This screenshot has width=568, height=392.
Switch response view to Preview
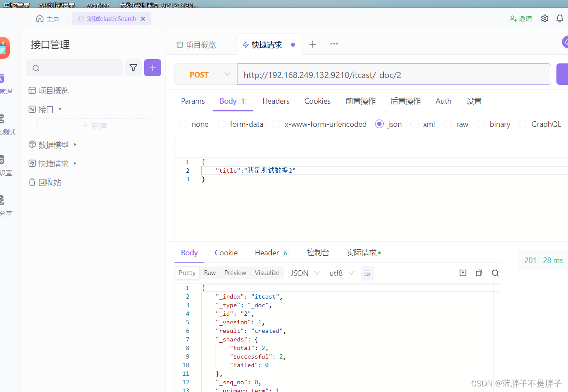click(235, 273)
